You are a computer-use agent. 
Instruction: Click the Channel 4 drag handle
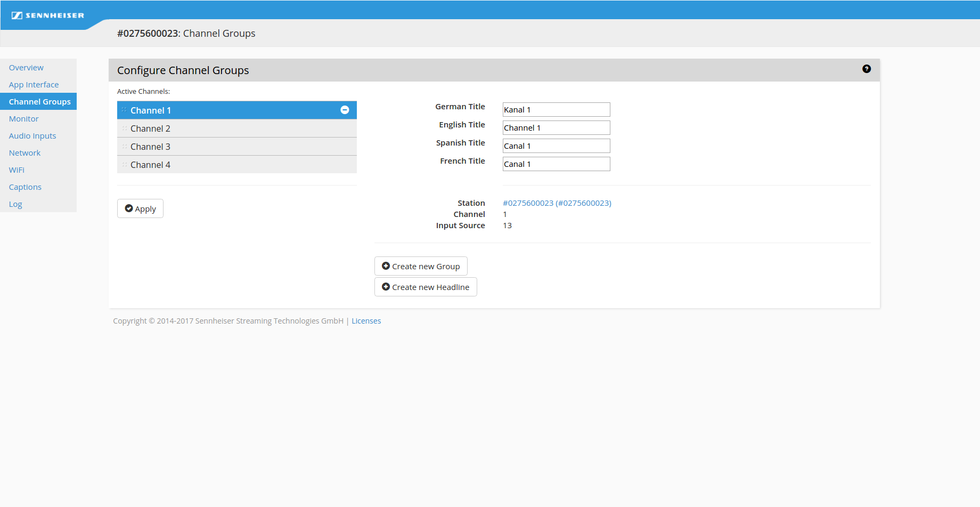click(124, 165)
